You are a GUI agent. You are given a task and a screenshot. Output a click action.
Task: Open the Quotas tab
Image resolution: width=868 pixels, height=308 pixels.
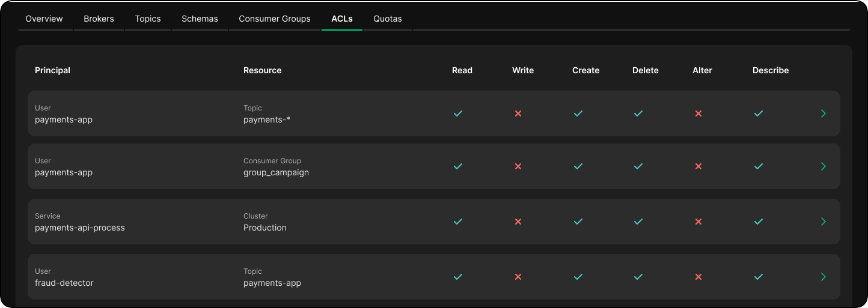point(388,19)
